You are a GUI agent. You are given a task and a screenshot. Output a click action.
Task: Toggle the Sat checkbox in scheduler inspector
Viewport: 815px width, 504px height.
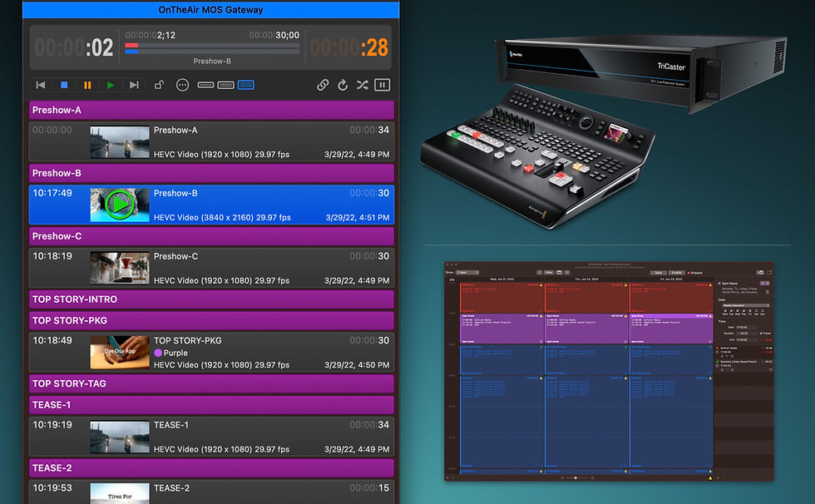(756, 311)
